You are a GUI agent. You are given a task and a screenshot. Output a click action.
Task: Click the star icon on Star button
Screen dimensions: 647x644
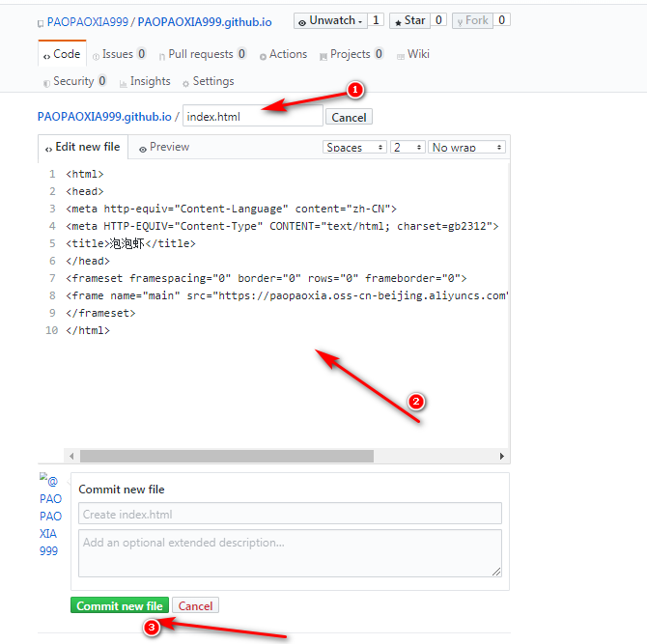point(398,23)
